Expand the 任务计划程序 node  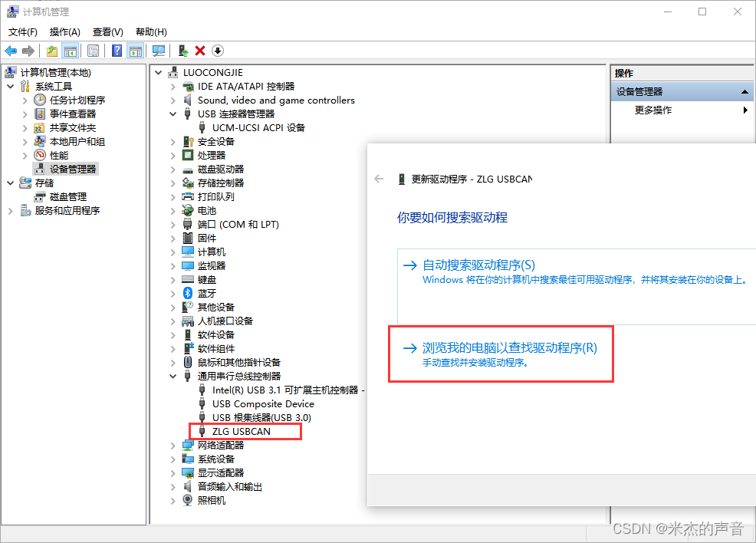coord(25,100)
